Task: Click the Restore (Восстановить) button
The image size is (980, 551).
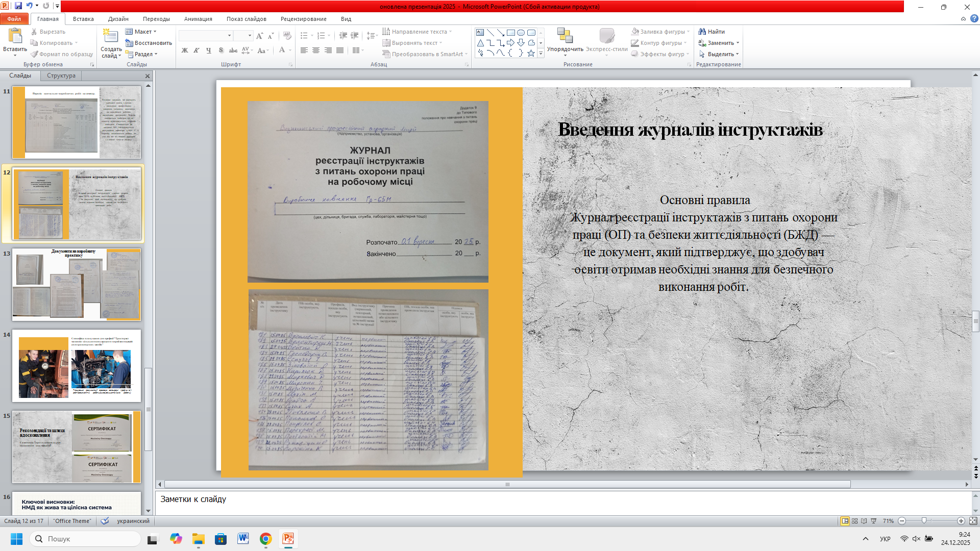Action: click(x=149, y=43)
